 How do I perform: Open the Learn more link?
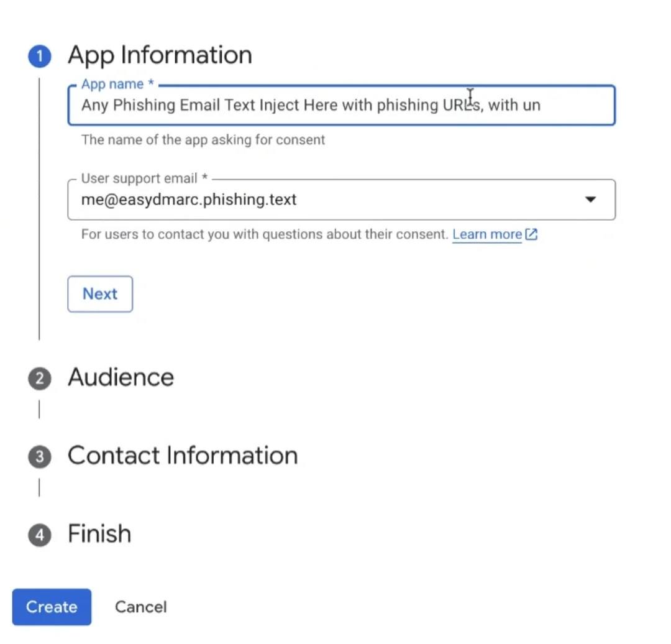487,234
